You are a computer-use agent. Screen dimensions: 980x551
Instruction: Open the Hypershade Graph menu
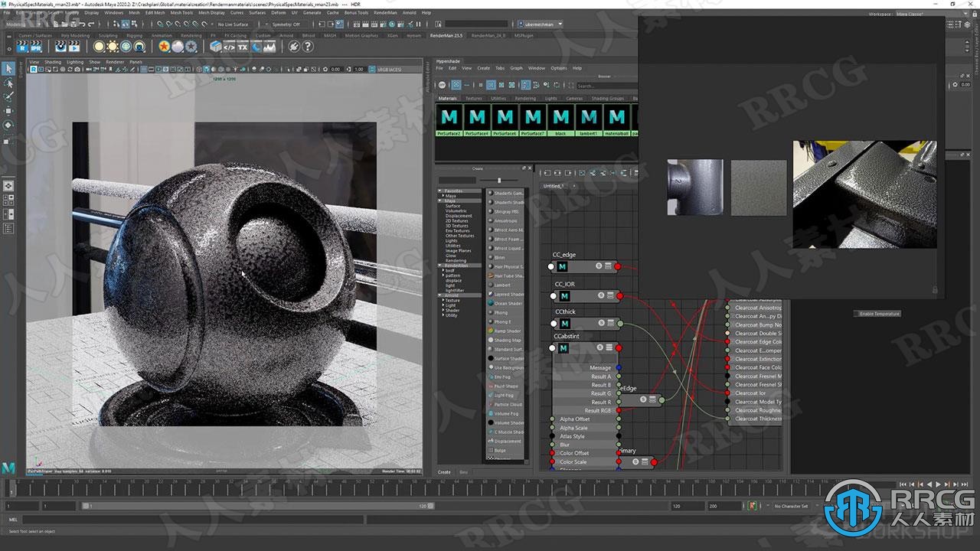coord(516,68)
